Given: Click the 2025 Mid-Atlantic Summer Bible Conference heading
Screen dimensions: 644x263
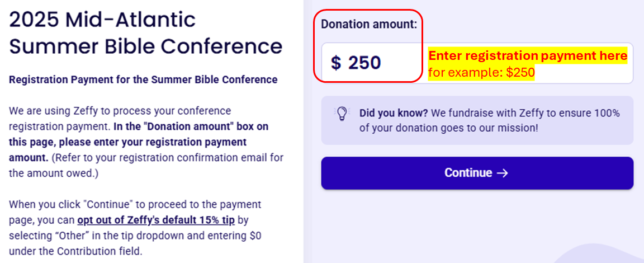Looking at the screenshot, I should [145, 32].
